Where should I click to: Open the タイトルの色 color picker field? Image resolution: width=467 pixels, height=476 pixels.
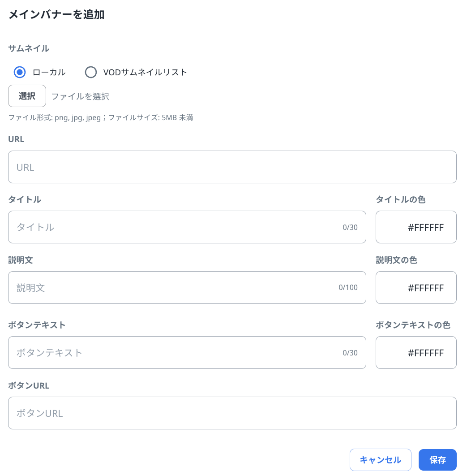point(416,227)
